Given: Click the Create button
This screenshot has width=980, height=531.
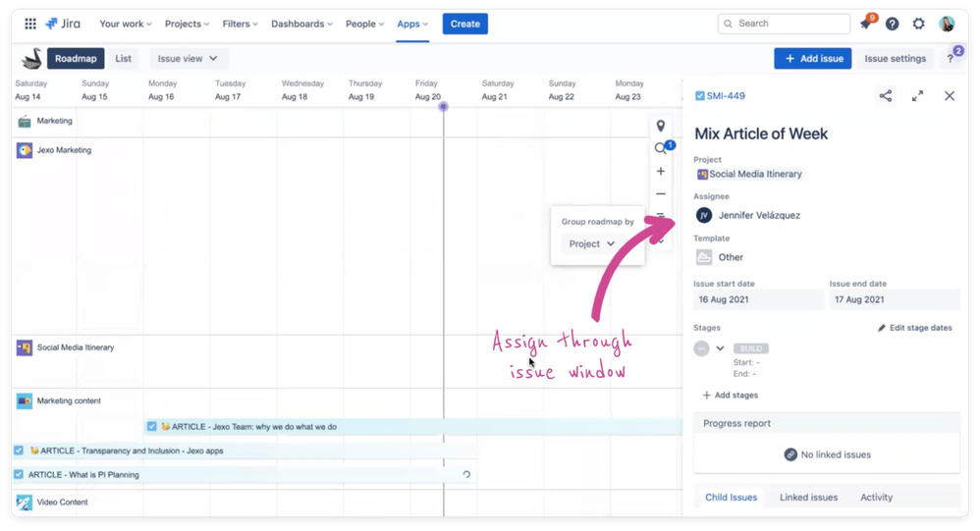Looking at the screenshot, I should coord(465,24).
